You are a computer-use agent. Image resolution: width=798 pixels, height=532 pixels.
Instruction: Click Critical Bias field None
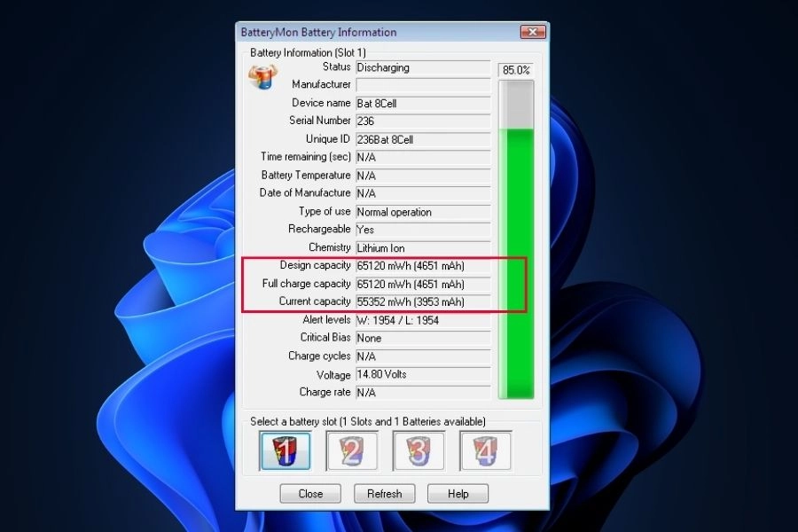(423, 338)
